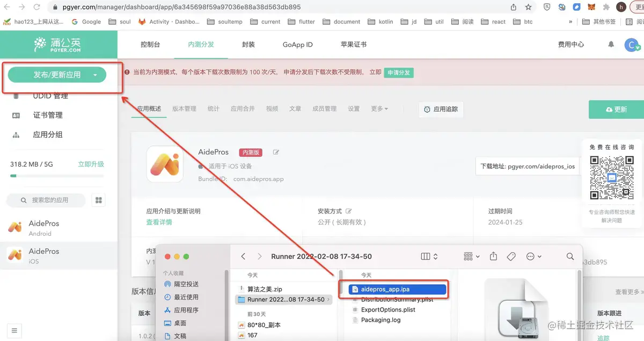Select the grid view icon beside the search box
The height and width of the screenshot is (341, 644).
pyautogui.click(x=100, y=200)
